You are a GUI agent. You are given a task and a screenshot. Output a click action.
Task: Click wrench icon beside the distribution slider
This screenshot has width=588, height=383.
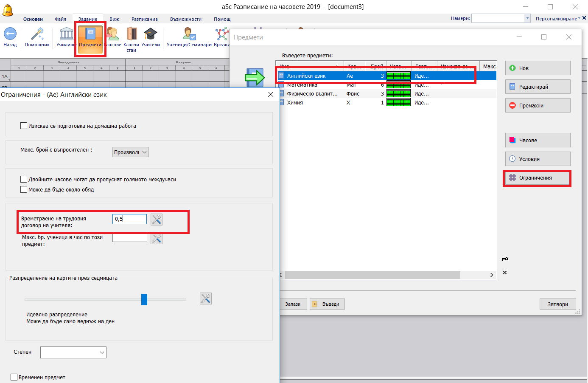click(x=206, y=299)
